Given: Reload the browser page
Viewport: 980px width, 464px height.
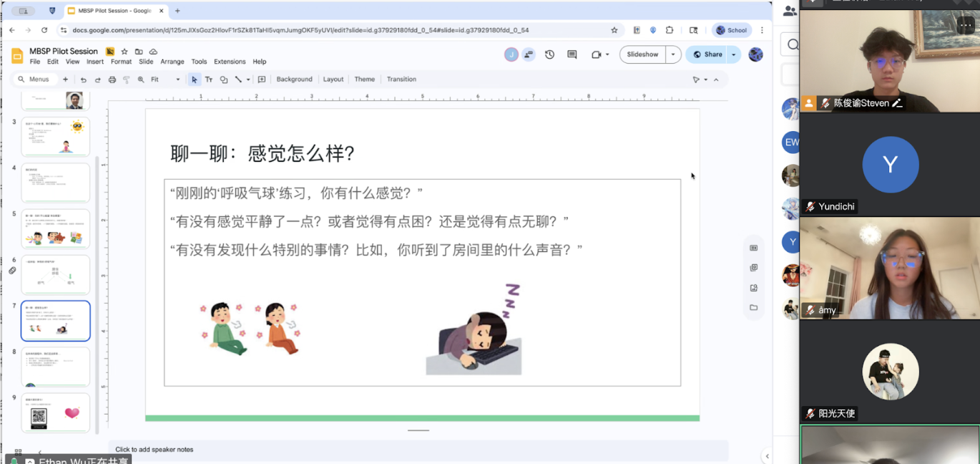Looking at the screenshot, I should tap(44, 30).
